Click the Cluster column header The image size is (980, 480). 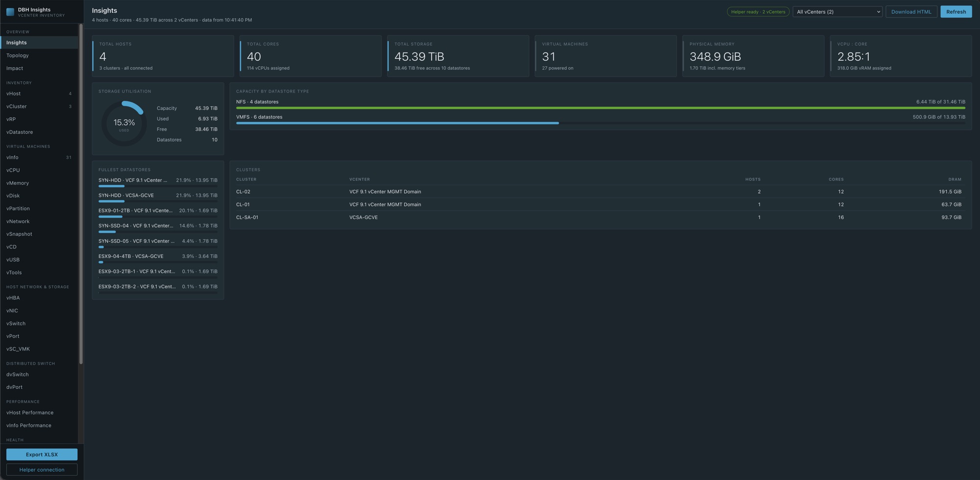coord(246,179)
